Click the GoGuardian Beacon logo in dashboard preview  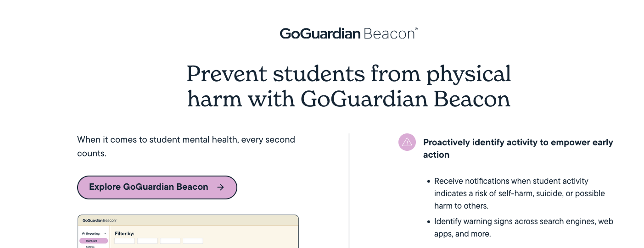[x=99, y=220]
